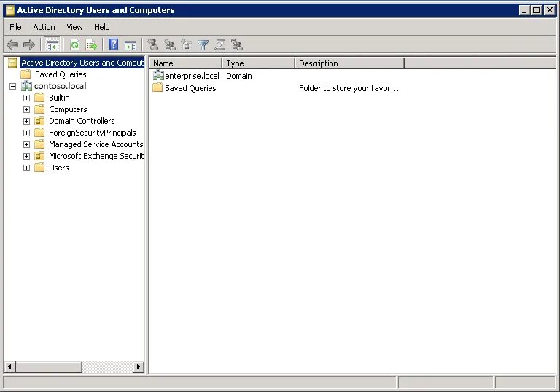Click the Saved Queries folder icon in list
The height and width of the screenshot is (392, 560).
pos(157,88)
